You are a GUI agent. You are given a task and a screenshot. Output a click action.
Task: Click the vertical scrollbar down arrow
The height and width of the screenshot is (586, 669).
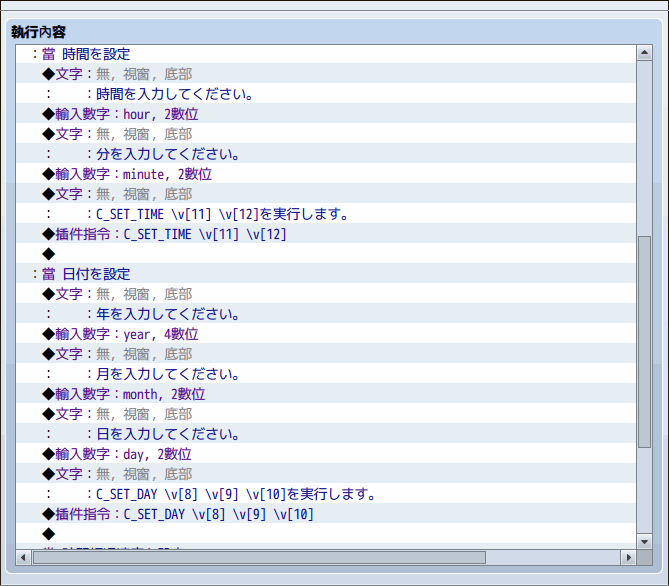pos(644,542)
